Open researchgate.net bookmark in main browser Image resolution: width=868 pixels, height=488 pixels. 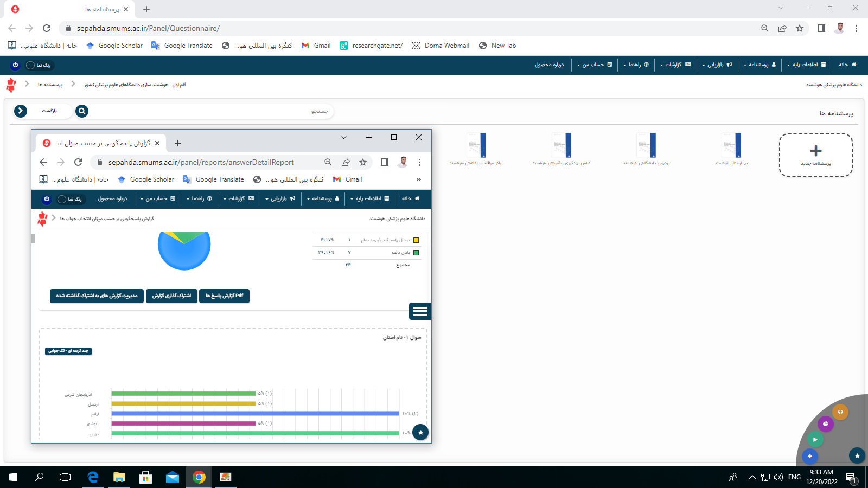point(371,46)
